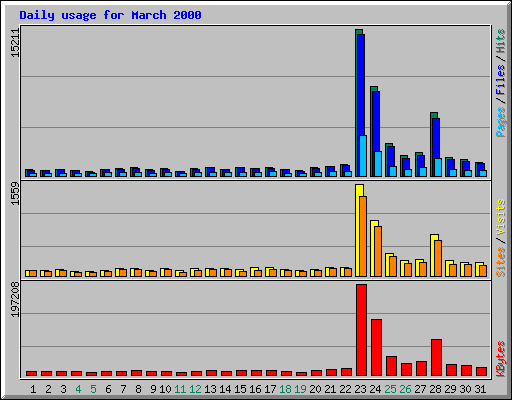The height and width of the screenshot is (400, 512).
Task: Click the yellow 'Visits' legend label
Action: 501,218
